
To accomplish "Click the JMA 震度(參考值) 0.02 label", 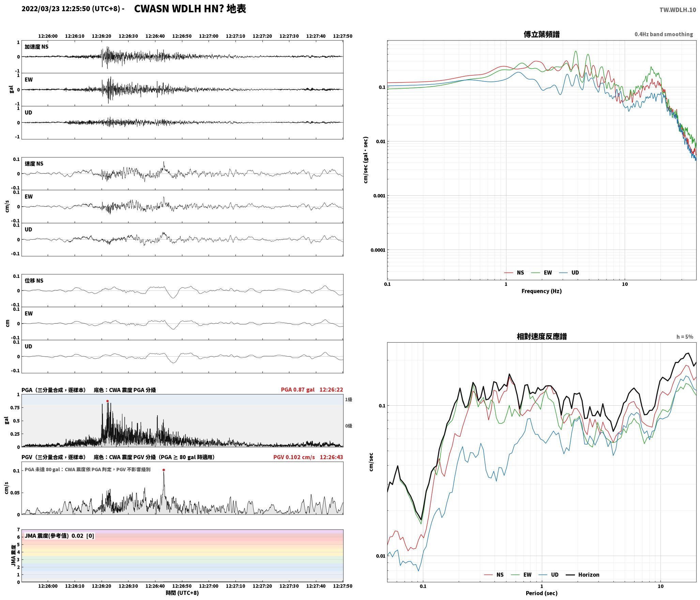I will 54,536.
